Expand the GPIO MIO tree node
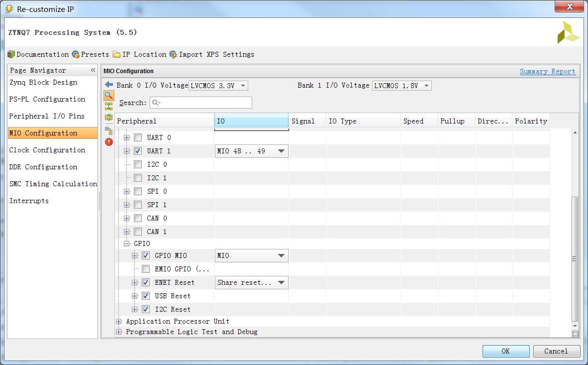Viewport: 588px width, 365px height. point(135,256)
